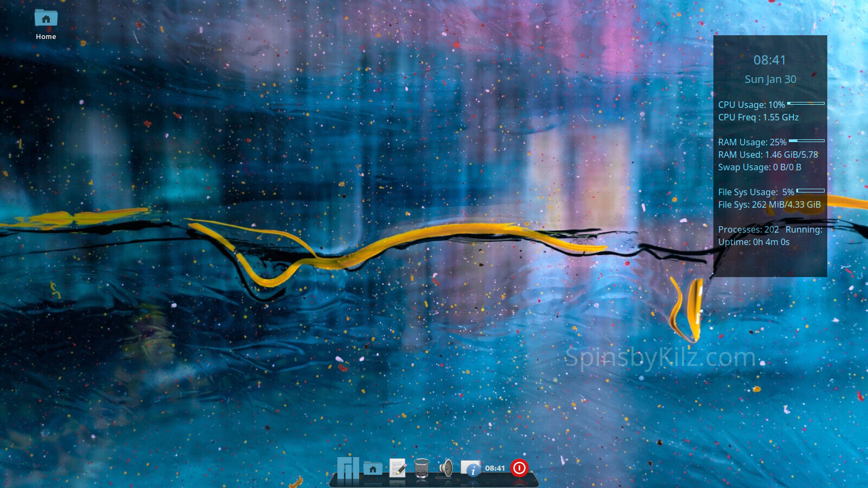This screenshot has width=868, height=488.
Task: Click the 08:41 clock in the dock
Action: (495, 468)
